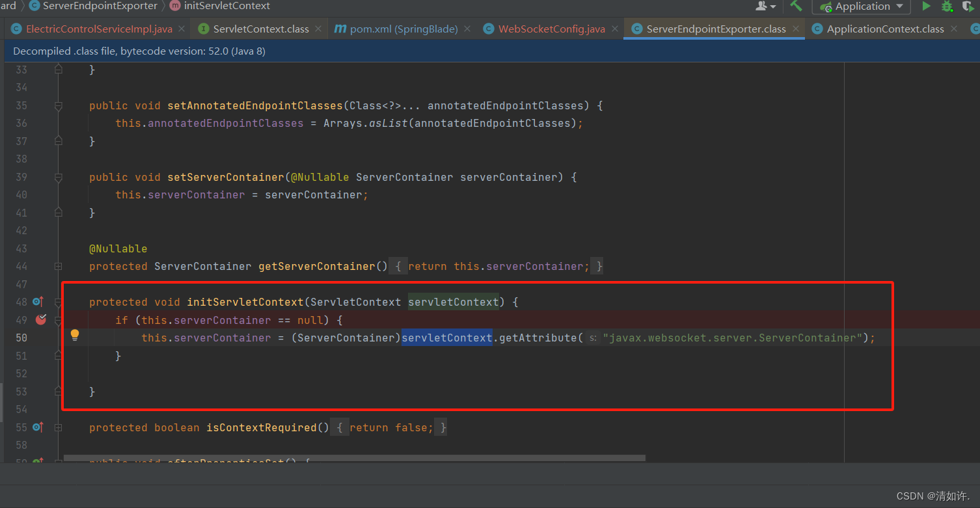
Task: Click the override marker icon on line 48
Action: pyautogui.click(x=38, y=302)
